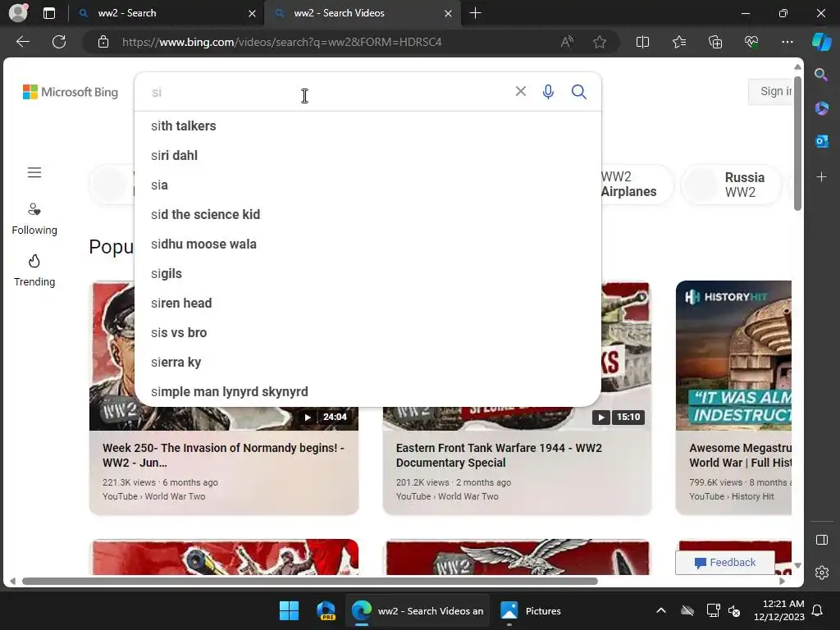Go back to the previous page

tap(23, 42)
